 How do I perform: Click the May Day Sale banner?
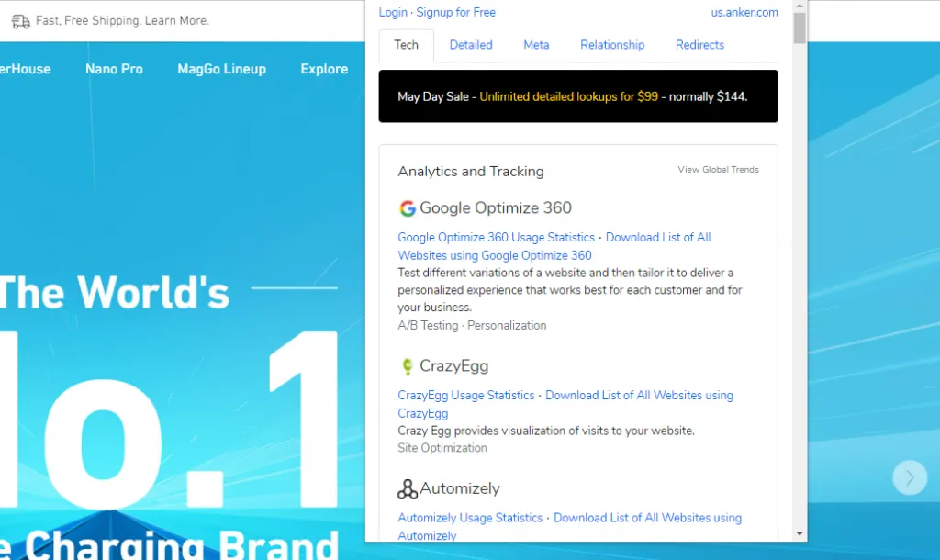578,96
